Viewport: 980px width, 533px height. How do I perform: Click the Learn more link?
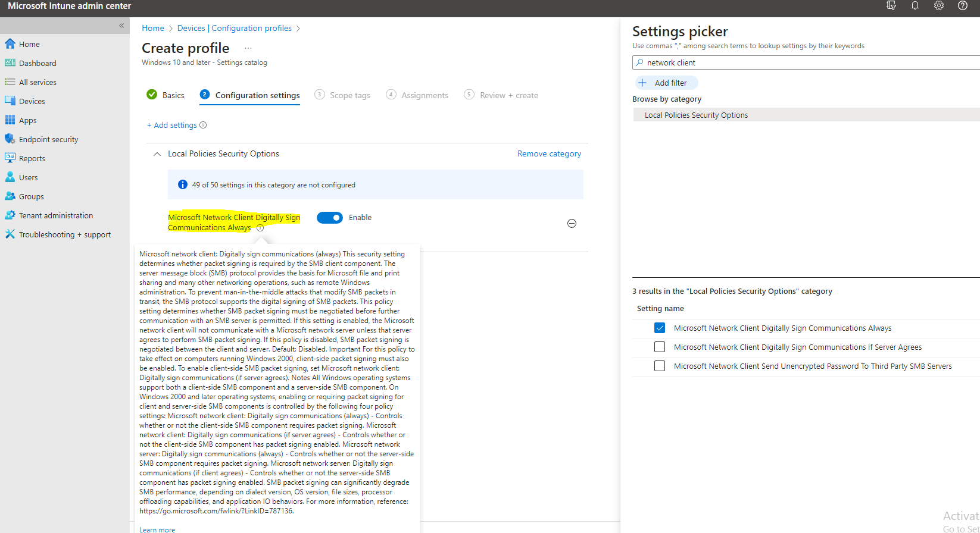click(157, 529)
